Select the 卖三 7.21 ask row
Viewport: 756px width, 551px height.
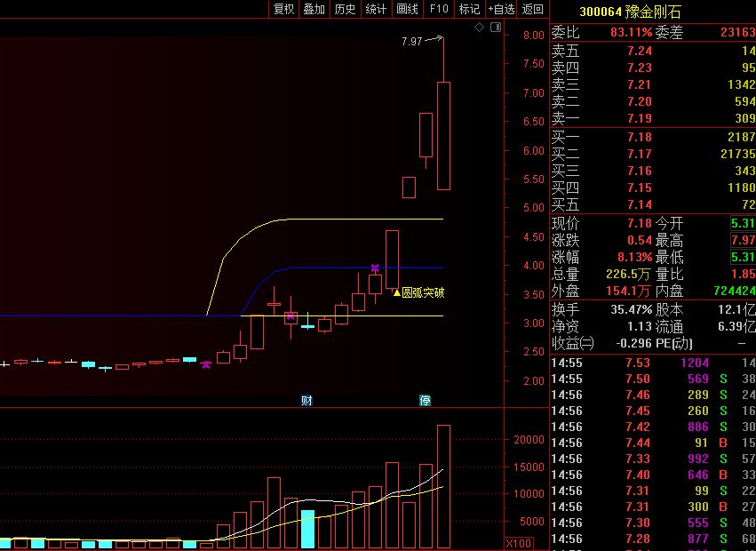coord(653,84)
